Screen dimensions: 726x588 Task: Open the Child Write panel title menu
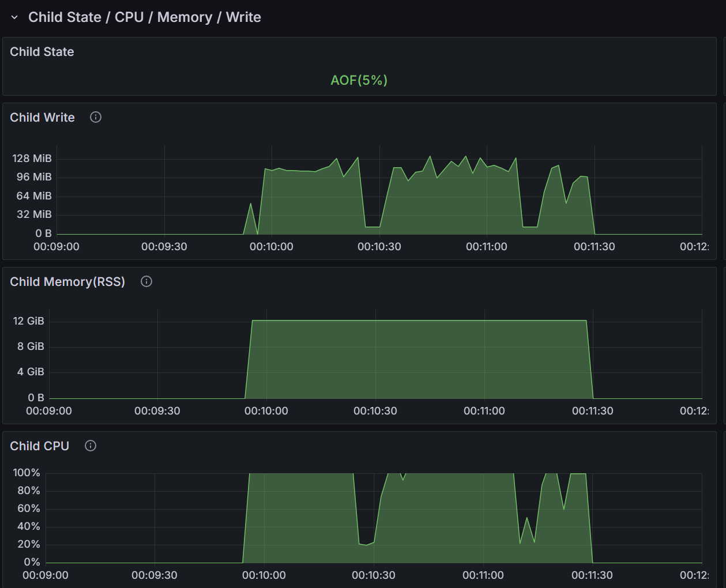[x=42, y=118]
